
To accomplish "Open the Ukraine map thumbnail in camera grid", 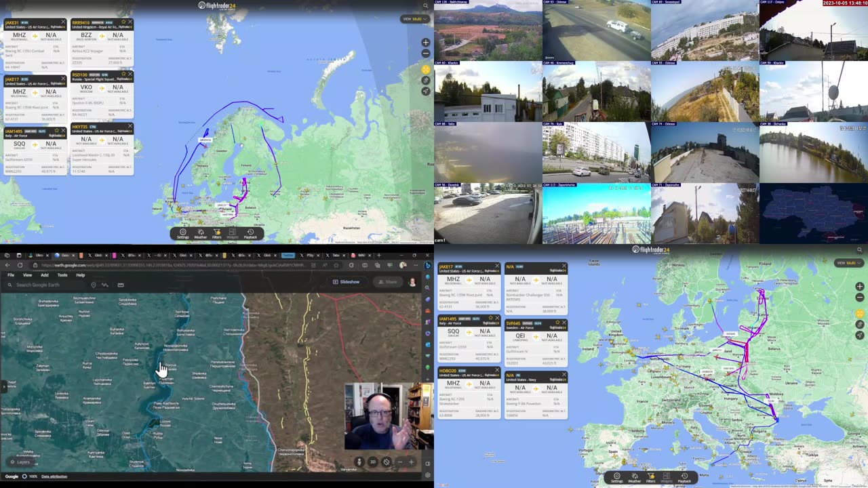I will 814,213.
